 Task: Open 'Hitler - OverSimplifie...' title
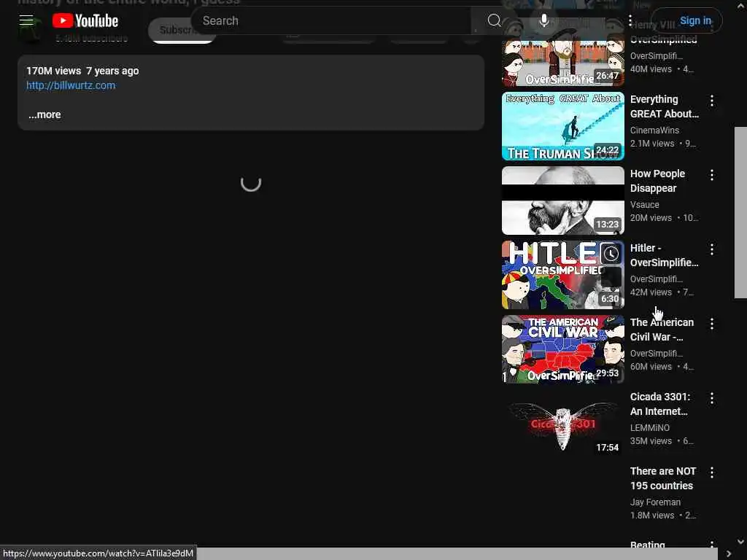(x=664, y=255)
